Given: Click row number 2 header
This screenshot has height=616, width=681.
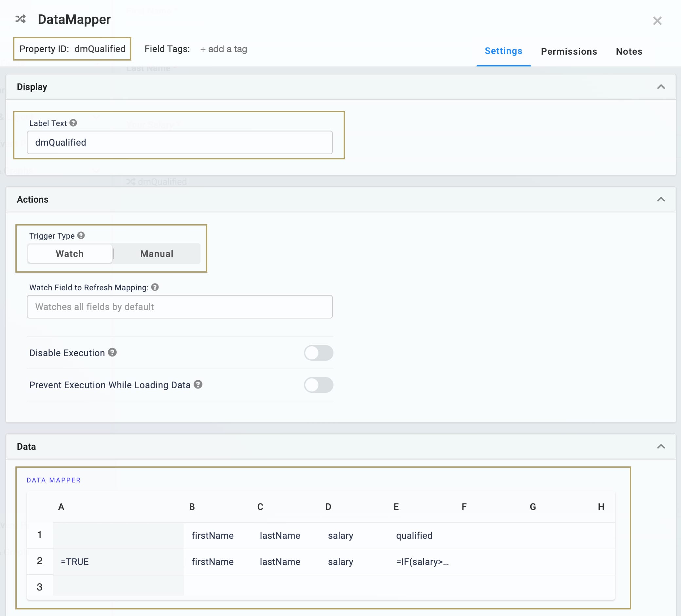Looking at the screenshot, I should click(40, 561).
